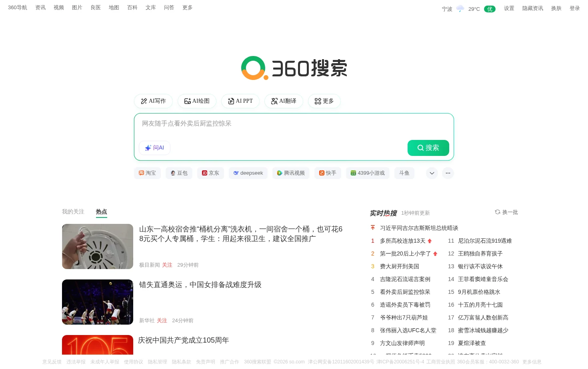Switch to the 我的关注 tab
This screenshot has width=588, height=369.
click(x=73, y=211)
